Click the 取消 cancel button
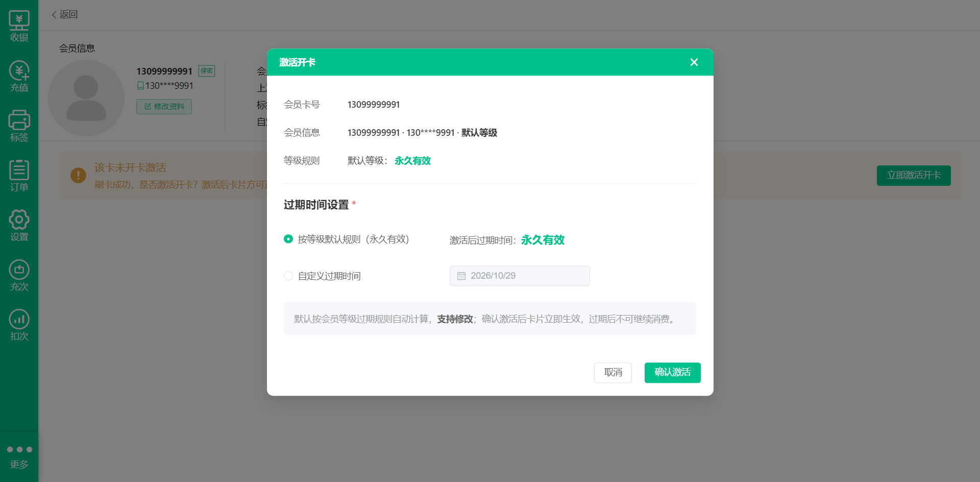Image resolution: width=980 pixels, height=482 pixels. (613, 373)
